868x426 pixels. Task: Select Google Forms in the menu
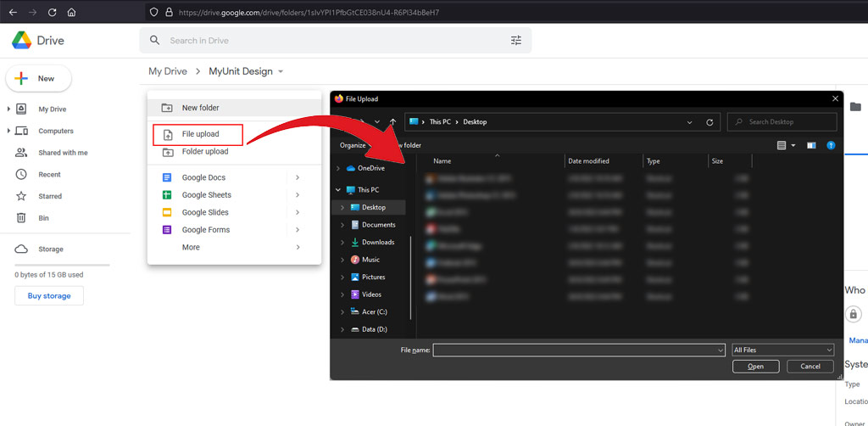pos(205,230)
